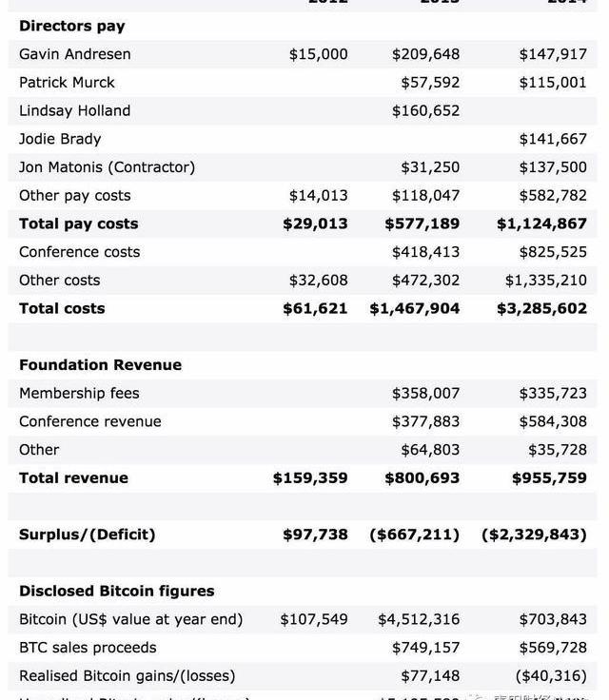Select the BTC sales proceeds row label
This screenshot has width=609, height=700.
tap(88, 648)
